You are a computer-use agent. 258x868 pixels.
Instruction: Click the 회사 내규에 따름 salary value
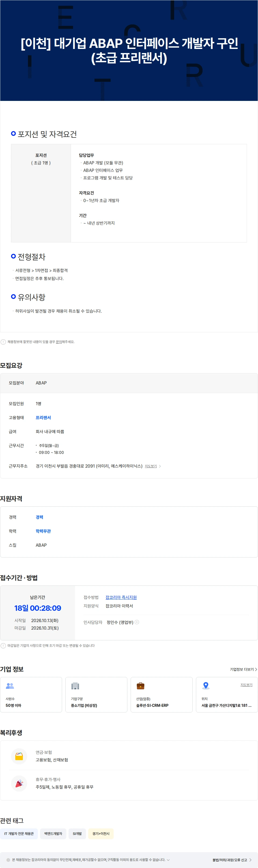pos(50,431)
